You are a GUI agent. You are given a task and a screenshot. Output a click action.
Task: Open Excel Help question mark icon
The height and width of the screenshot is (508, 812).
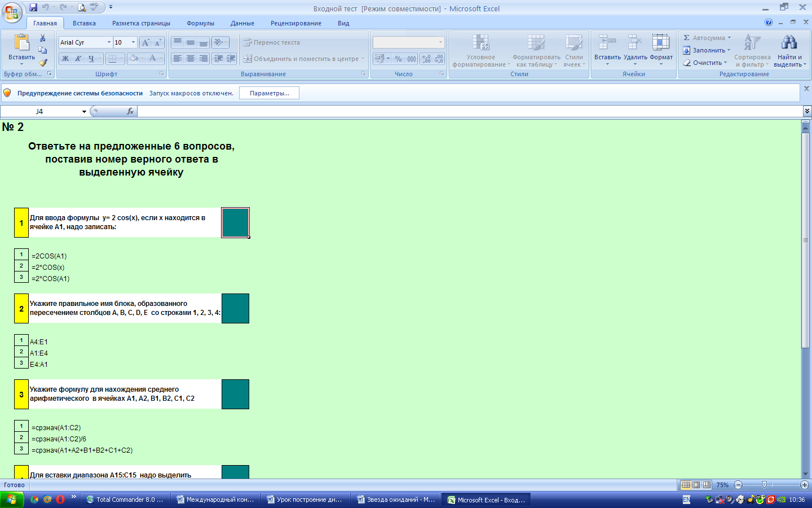pos(769,23)
